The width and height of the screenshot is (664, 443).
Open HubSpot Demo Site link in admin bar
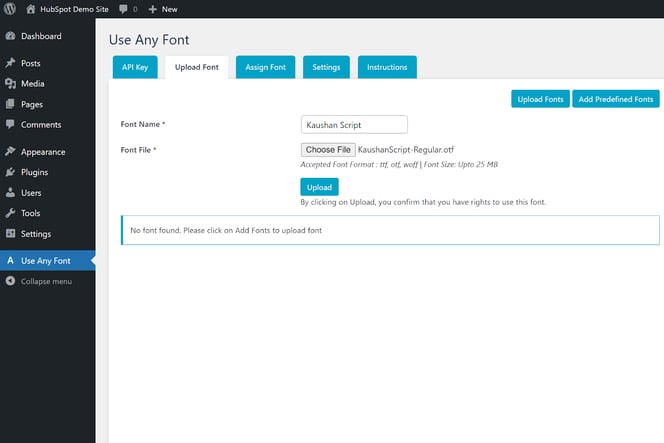click(74, 9)
